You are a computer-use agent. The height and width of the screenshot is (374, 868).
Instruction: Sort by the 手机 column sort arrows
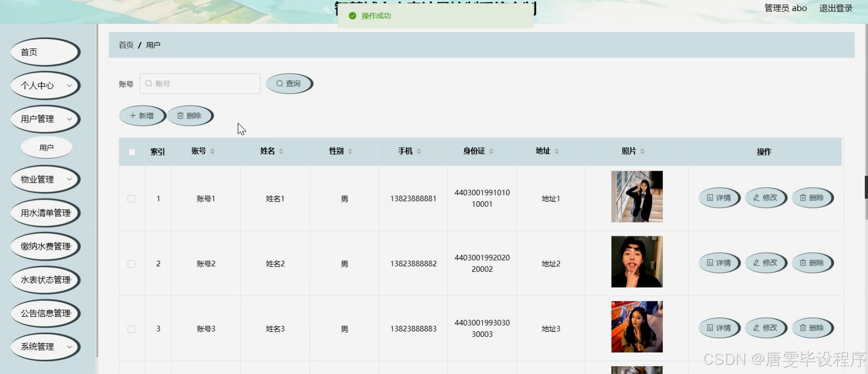419,151
